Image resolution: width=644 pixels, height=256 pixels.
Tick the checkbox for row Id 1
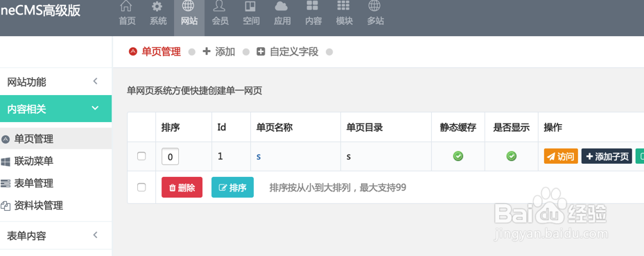(141, 156)
